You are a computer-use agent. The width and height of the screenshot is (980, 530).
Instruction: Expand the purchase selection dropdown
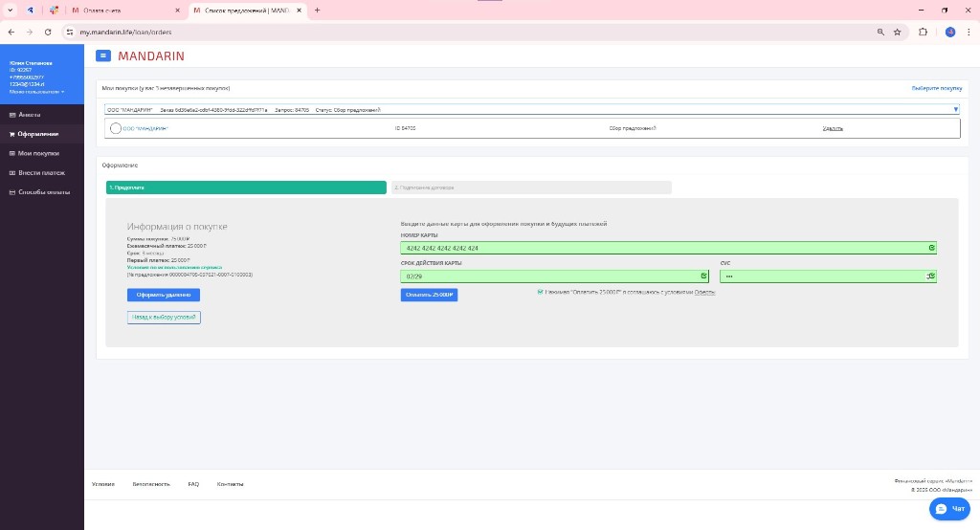click(x=955, y=110)
